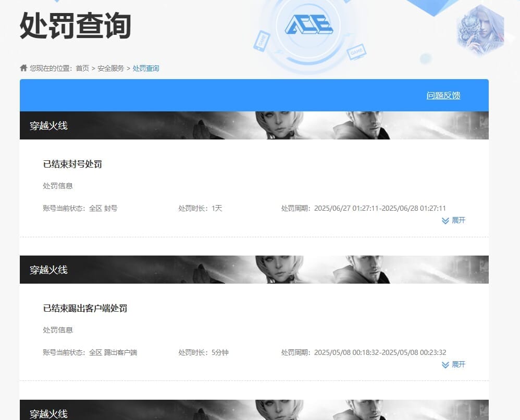Select 已结束封号处罚 heading
Screen dimensions: 520x420
click(x=72, y=164)
